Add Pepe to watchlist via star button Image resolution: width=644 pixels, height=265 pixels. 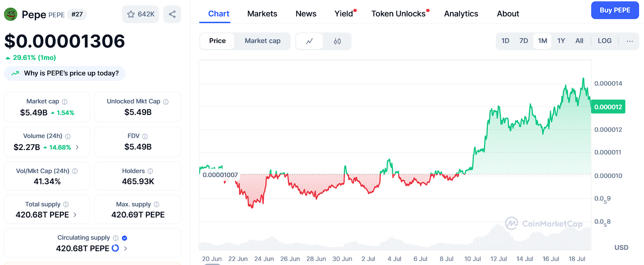coord(141,14)
